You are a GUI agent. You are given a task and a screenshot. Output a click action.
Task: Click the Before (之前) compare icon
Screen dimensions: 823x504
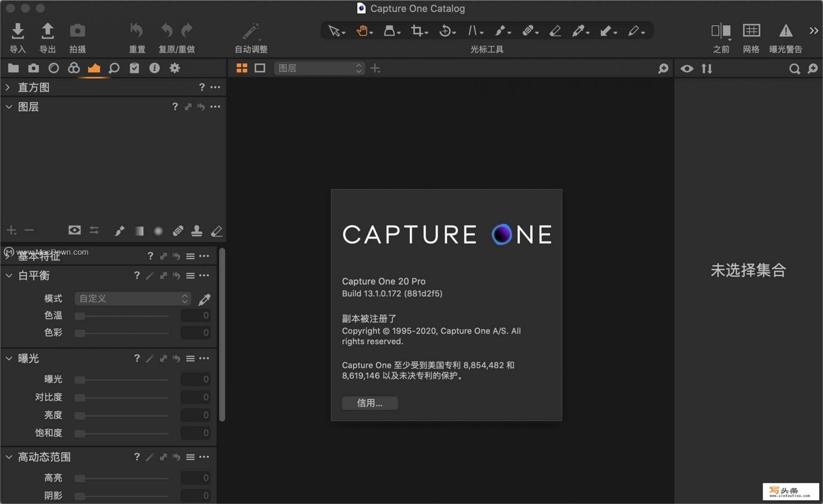pyautogui.click(x=720, y=31)
